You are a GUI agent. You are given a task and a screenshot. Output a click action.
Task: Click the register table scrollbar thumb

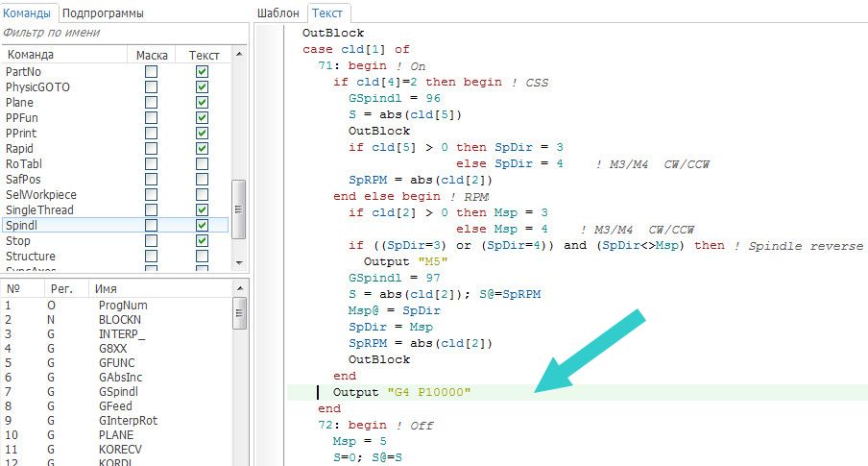pos(239,313)
